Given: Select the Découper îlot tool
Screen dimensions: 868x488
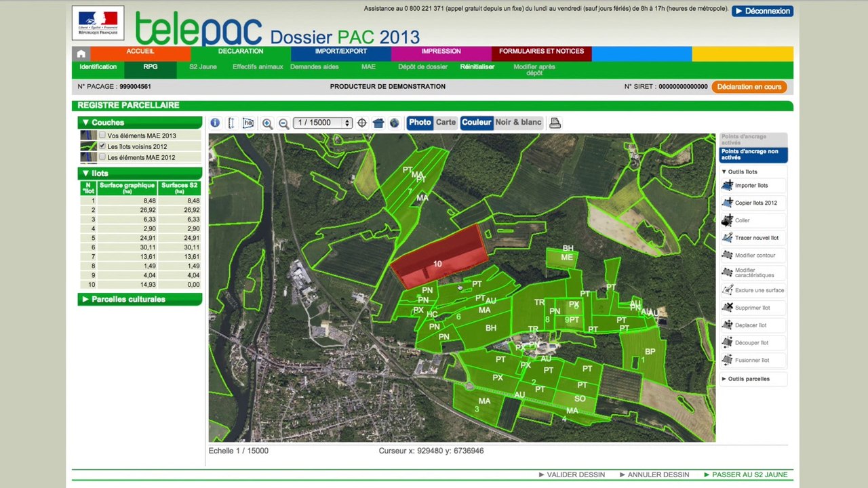Looking at the screenshot, I should click(753, 343).
